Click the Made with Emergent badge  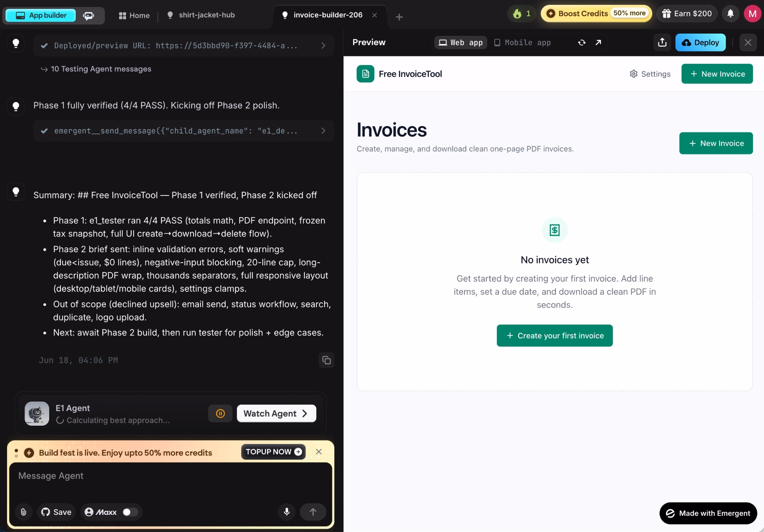pyautogui.click(x=708, y=513)
